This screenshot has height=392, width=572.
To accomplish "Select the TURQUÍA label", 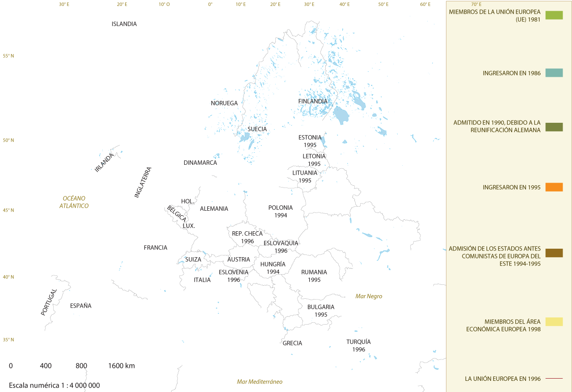I will tap(358, 342).
